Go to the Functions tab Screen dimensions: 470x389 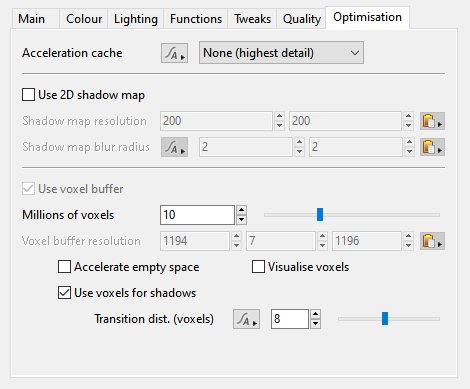point(196,19)
